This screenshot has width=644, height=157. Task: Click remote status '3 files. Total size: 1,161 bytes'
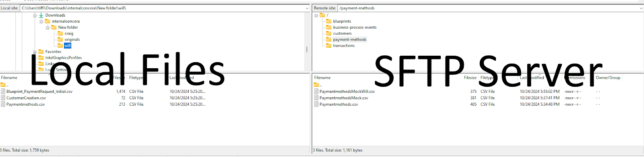click(x=338, y=150)
